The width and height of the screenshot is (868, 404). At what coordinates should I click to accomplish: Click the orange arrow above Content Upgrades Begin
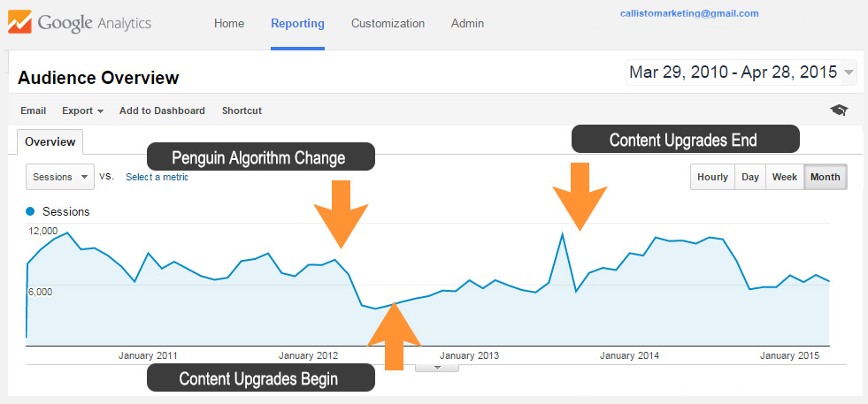coord(395,336)
